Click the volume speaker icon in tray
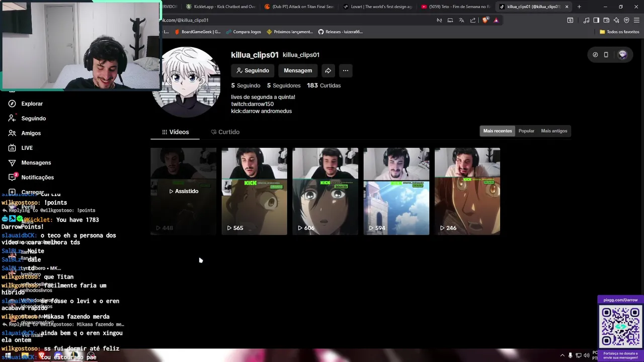 [587, 355]
